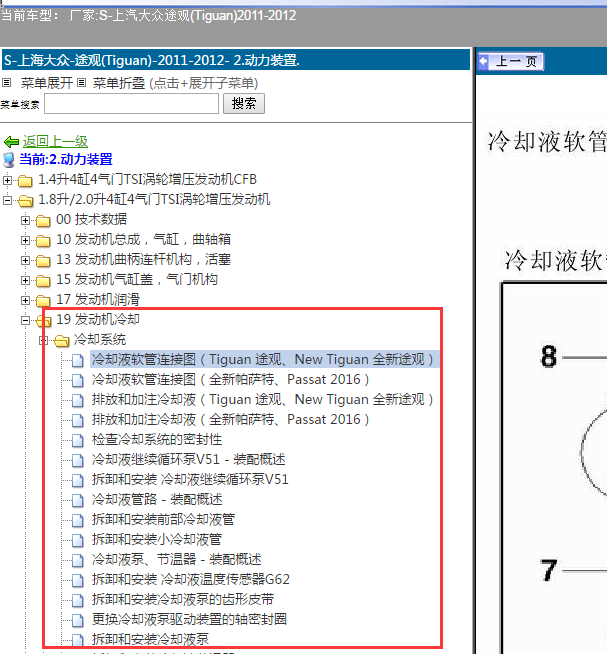Expand the 17 发动机润滑 node
The width and height of the screenshot is (607, 654).
[x=25, y=300]
